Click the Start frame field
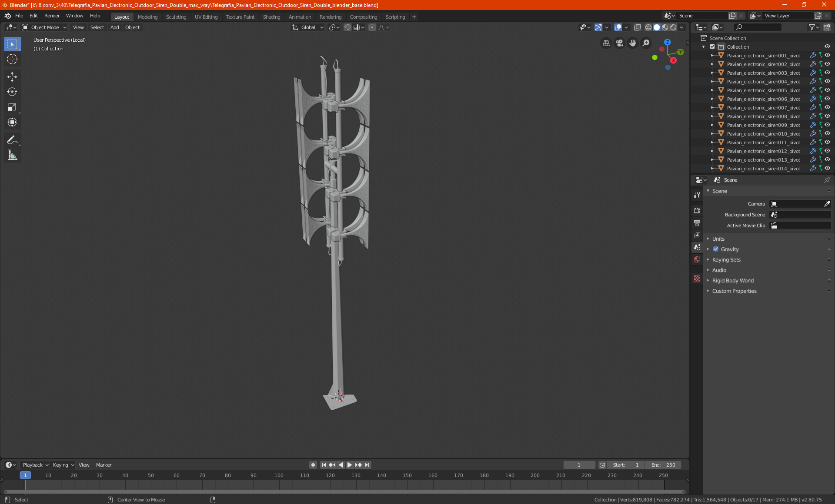Screen dimensions: 835x504 coord(626,465)
